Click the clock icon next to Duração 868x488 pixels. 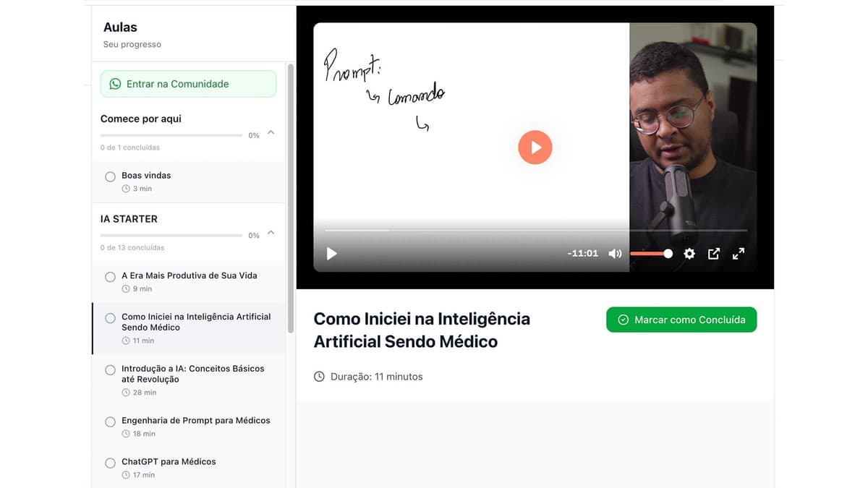click(x=318, y=376)
